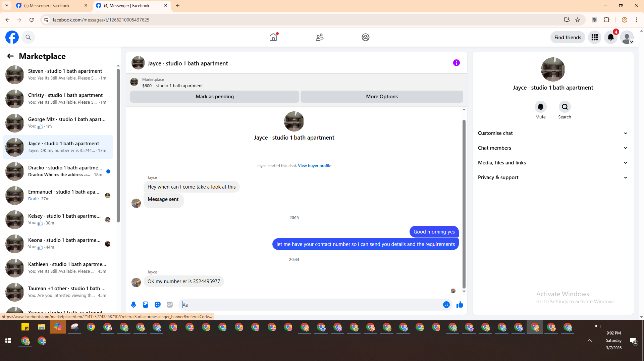
Task: Open Windows Start menu
Action: (x=8, y=341)
